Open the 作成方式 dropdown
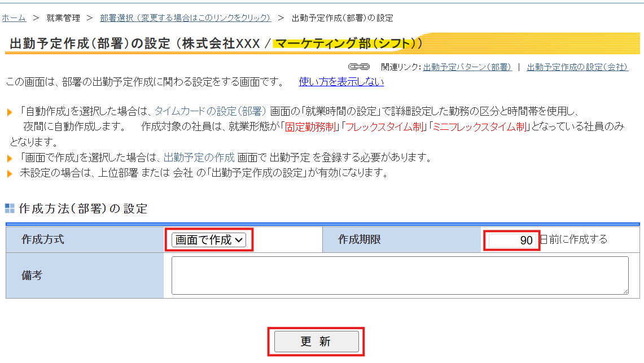This screenshot has height=363, width=644. [x=209, y=240]
